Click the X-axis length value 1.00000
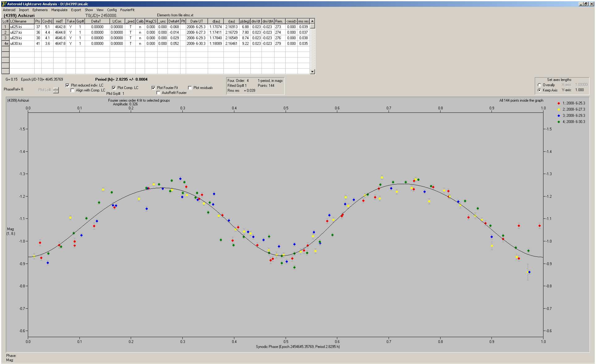This screenshot has height=364, width=596. [x=581, y=85]
